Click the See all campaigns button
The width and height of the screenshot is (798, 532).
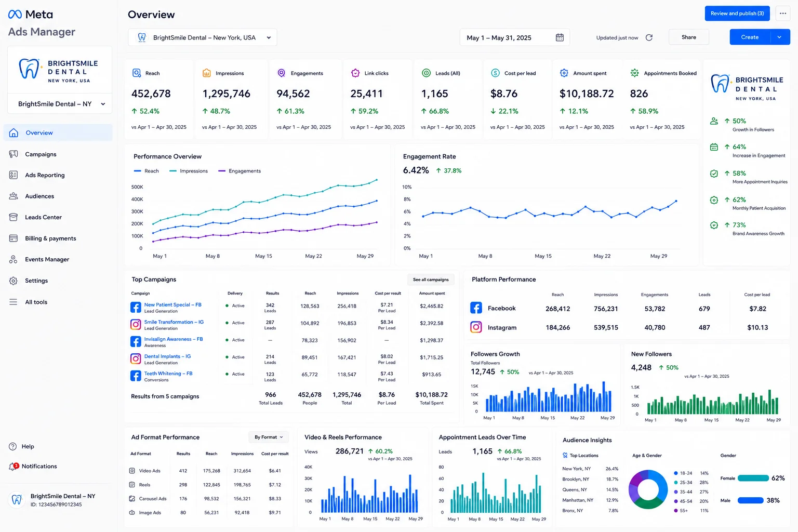pyautogui.click(x=431, y=280)
